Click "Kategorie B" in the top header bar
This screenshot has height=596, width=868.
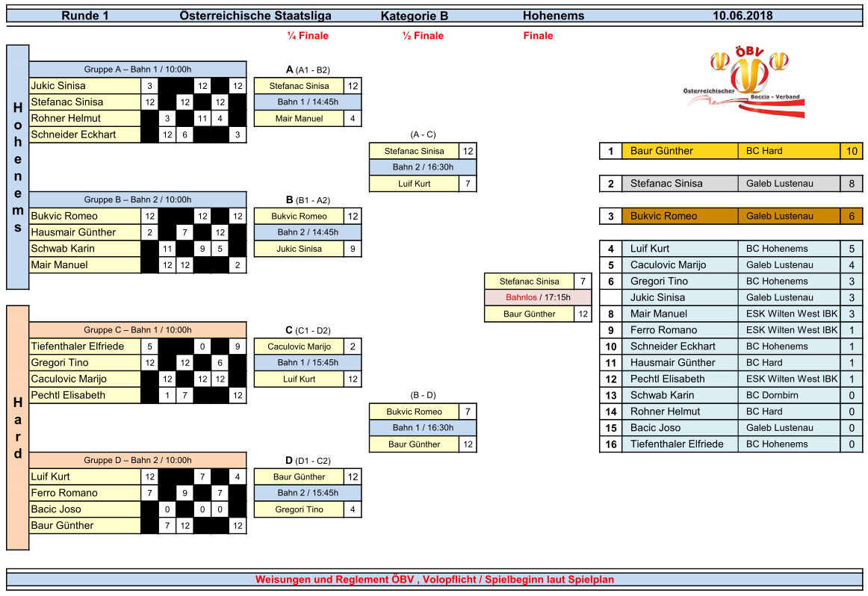pos(415,16)
